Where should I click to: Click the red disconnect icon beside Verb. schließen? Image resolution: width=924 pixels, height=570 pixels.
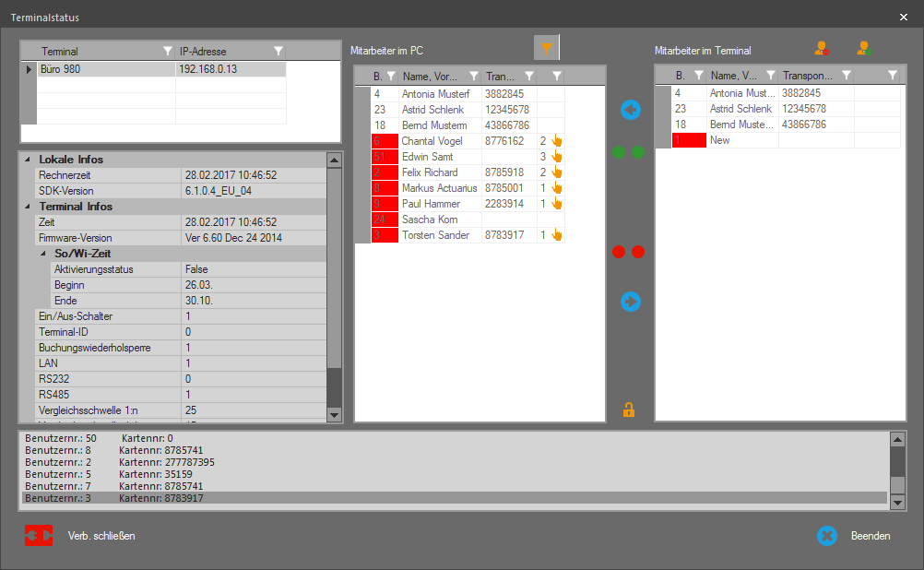(39, 535)
